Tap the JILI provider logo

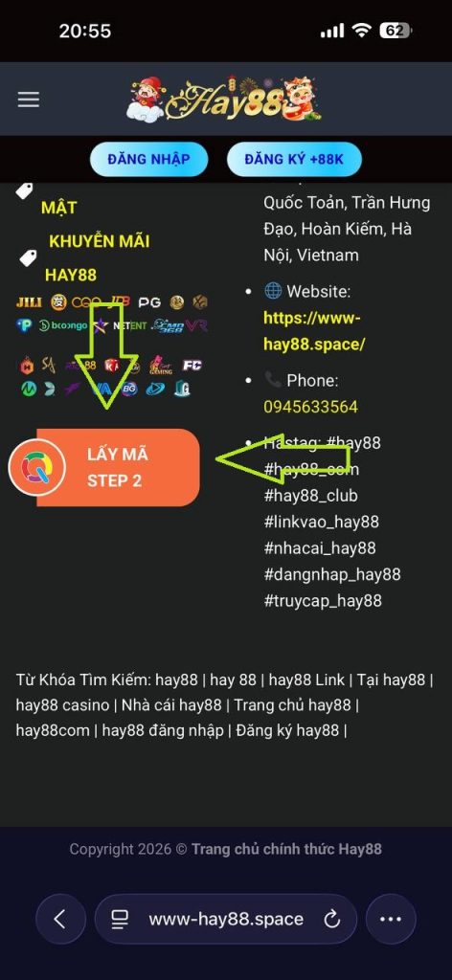[29, 302]
